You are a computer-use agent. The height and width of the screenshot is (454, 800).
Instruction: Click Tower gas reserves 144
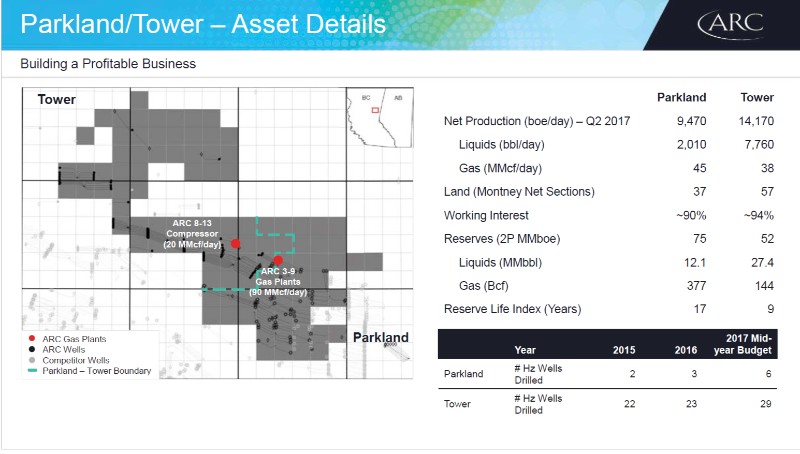click(764, 286)
